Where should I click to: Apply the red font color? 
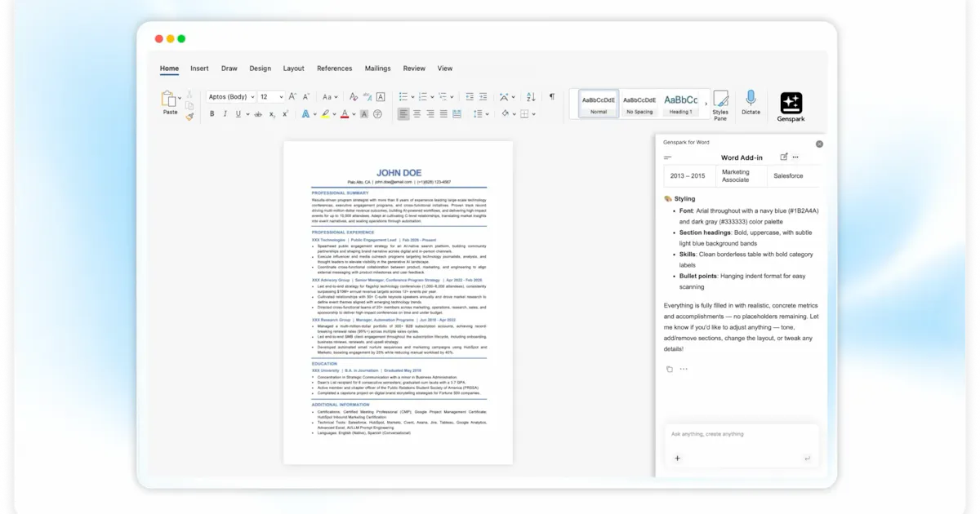[x=345, y=114]
